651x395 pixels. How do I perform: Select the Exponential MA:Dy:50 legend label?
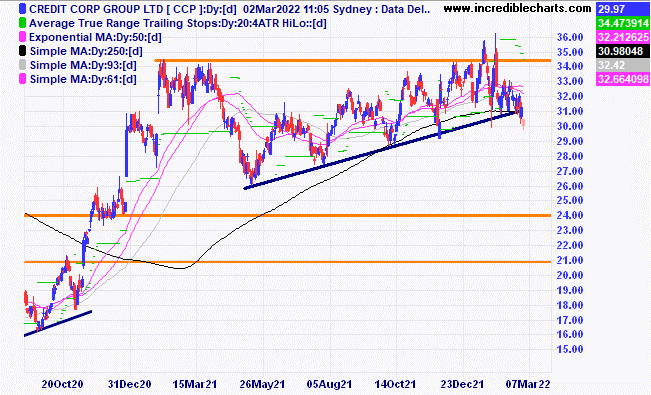pos(95,37)
